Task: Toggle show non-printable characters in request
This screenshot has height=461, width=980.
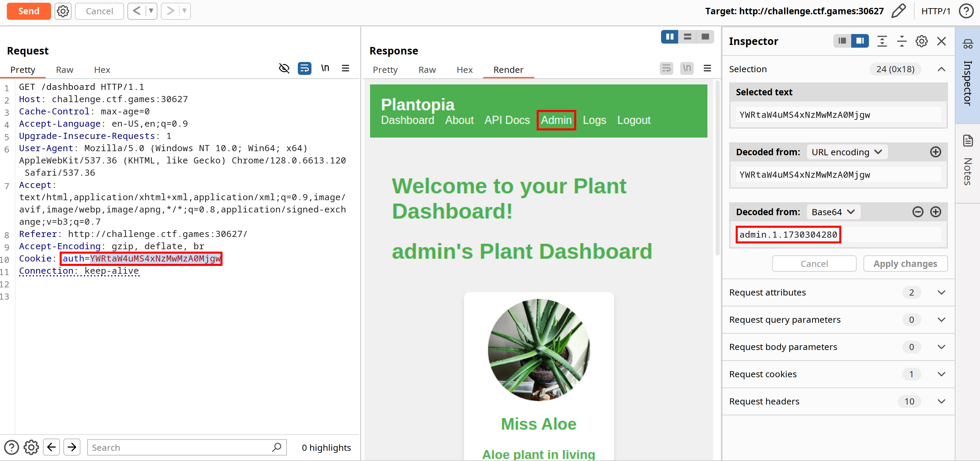Action: click(x=325, y=68)
